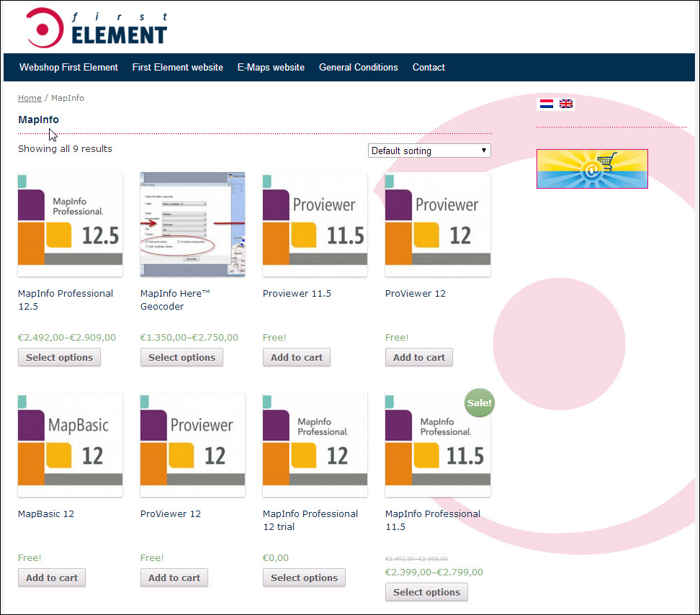Open Webshop First Element menu item
This screenshot has height=615, width=700.
tap(68, 68)
